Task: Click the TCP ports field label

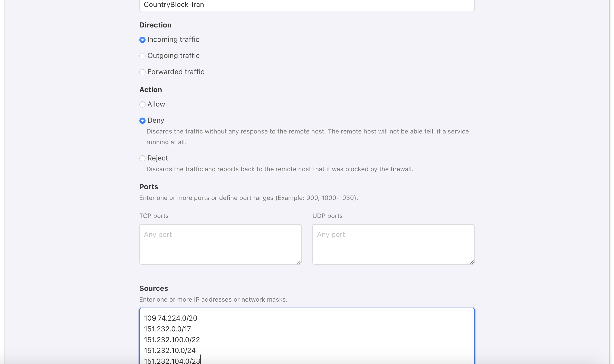Action: pyautogui.click(x=154, y=216)
